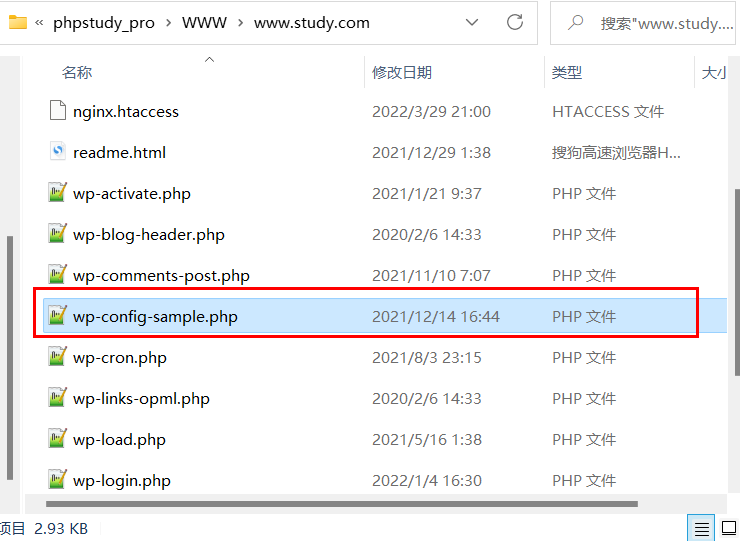Expand the hidden path chevrons (<<)
Viewport: 740px width, 541px height.
click(39, 23)
